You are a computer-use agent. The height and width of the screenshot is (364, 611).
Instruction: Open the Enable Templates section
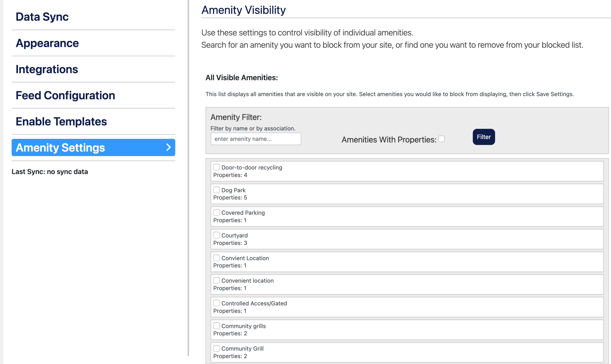click(61, 122)
